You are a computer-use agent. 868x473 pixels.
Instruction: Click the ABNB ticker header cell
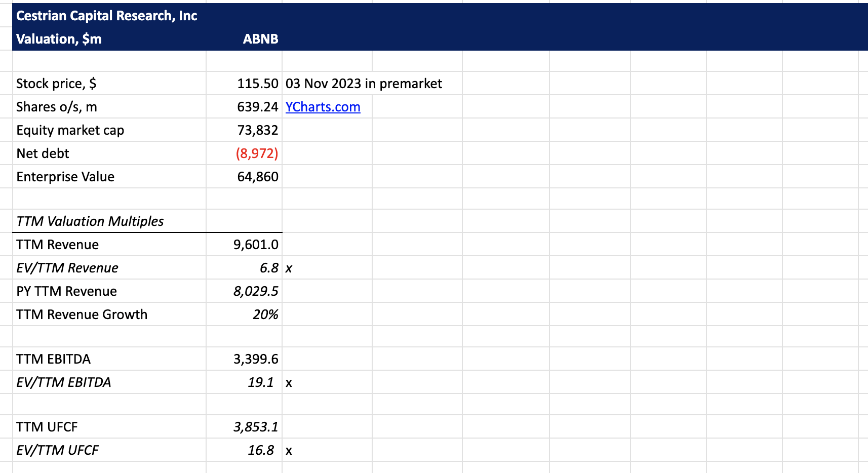coord(260,39)
